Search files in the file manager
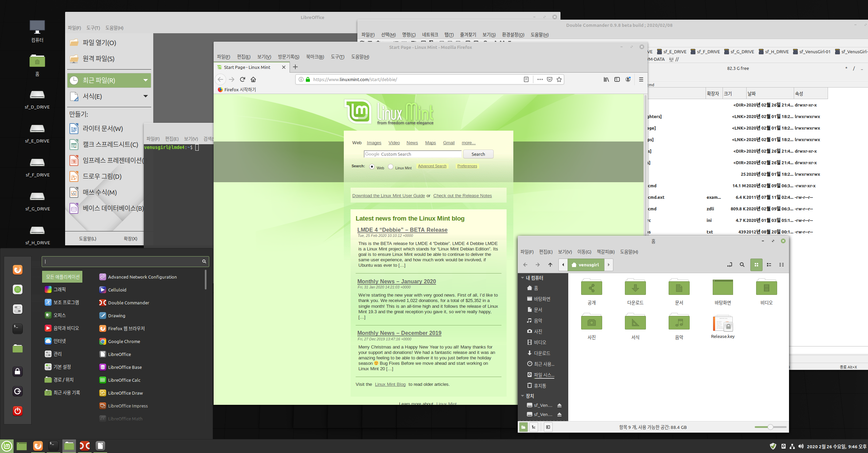The image size is (868, 453). tap(742, 265)
